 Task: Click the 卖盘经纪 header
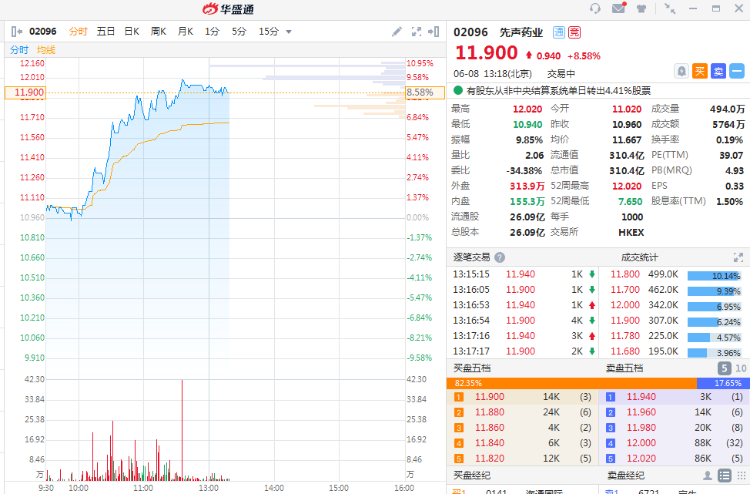pyautogui.click(x=626, y=475)
